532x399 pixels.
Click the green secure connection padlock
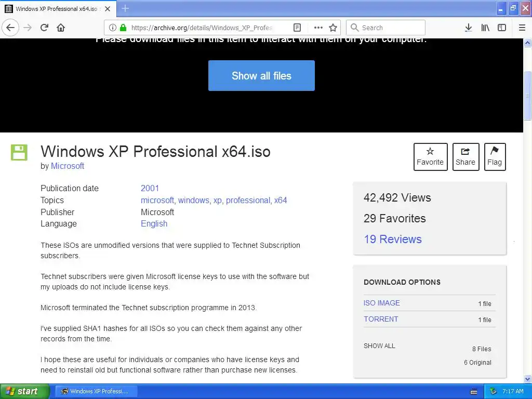(123, 28)
